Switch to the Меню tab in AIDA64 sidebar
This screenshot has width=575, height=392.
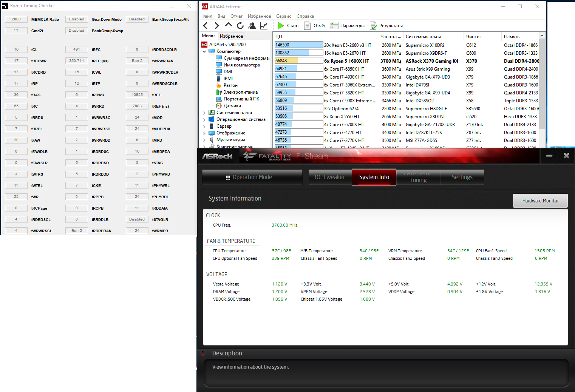pos(208,36)
